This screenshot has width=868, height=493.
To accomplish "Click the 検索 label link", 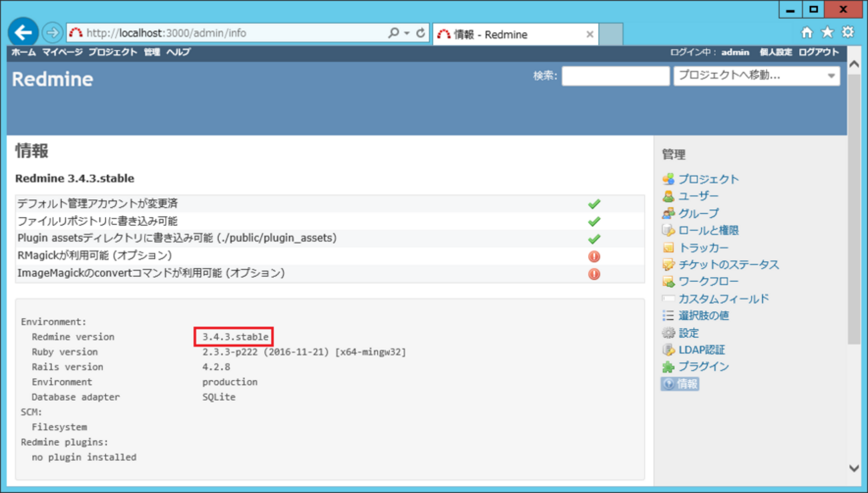I will point(545,76).
